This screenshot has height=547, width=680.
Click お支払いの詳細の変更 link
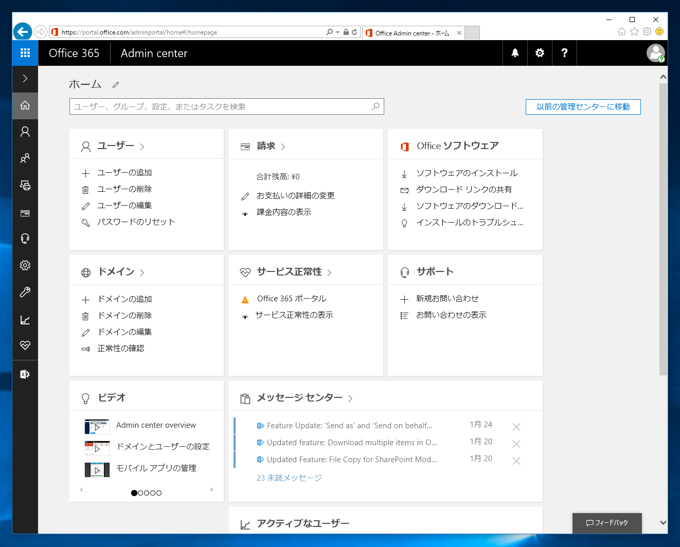pyautogui.click(x=295, y=196)
